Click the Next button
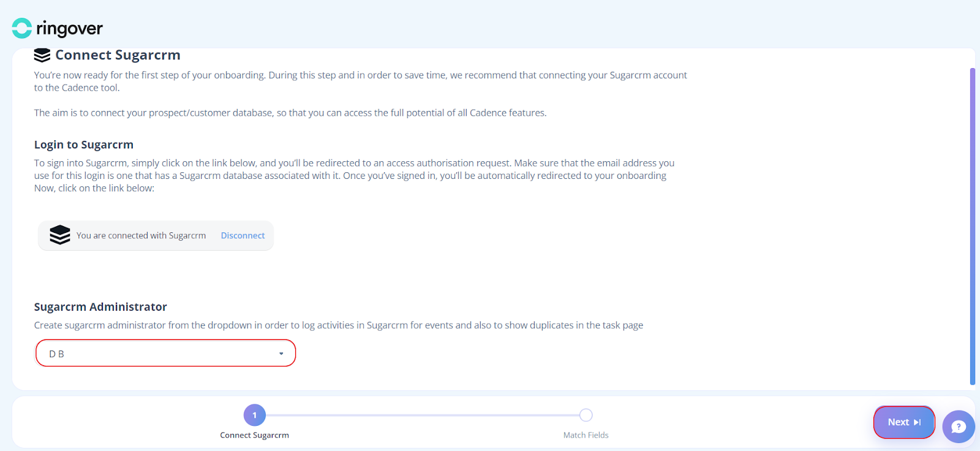The height and width of the screenshot is (451, 980). tap(904, 422)
